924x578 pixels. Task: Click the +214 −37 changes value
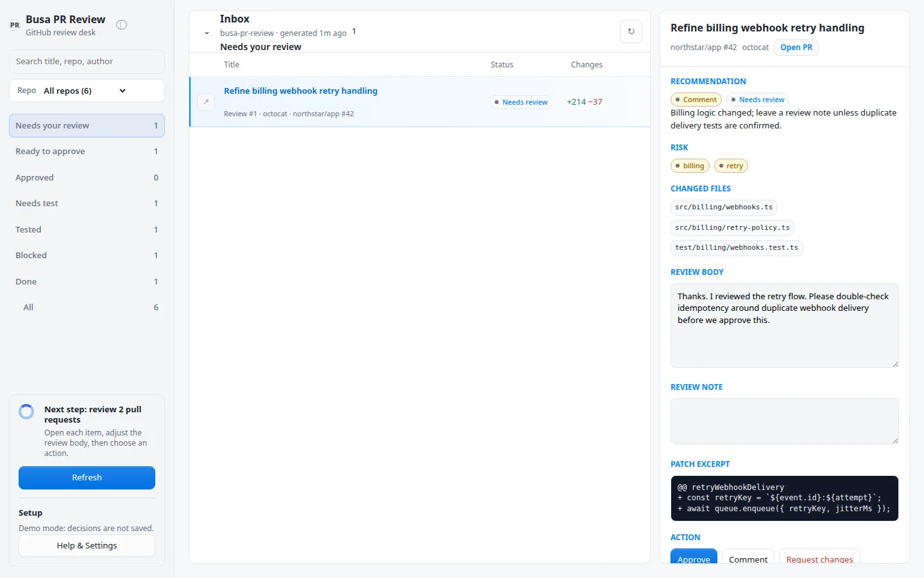[x=585, y=102]
